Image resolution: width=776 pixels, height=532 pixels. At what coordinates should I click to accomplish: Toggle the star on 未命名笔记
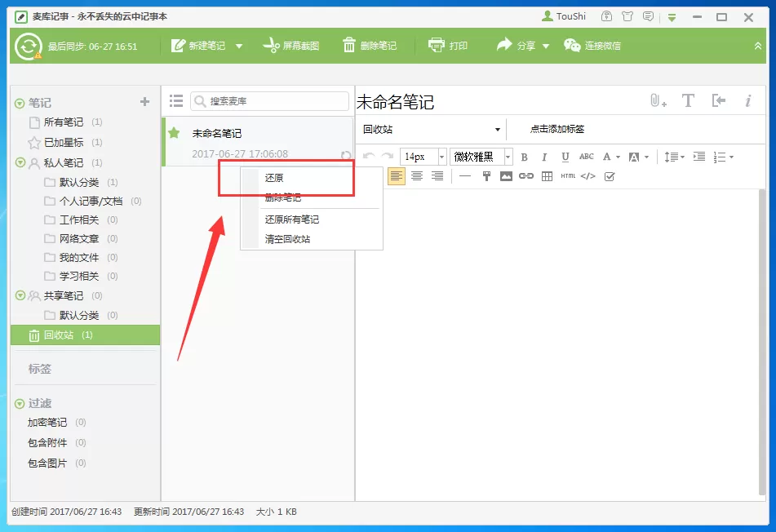(174, 133)
